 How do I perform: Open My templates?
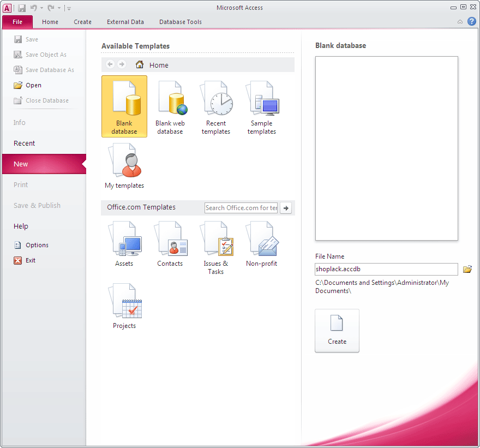(x=124, y=166)
